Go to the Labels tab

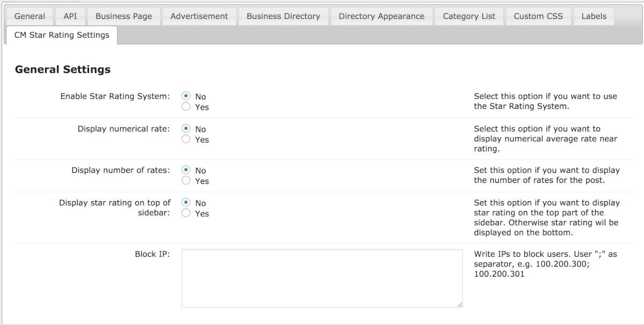tap(594, 16)
